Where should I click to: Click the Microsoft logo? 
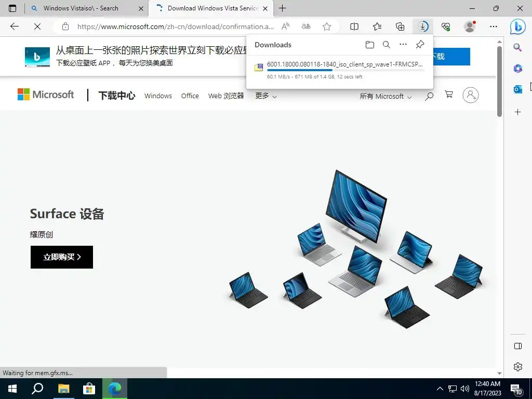click(46, 95)
